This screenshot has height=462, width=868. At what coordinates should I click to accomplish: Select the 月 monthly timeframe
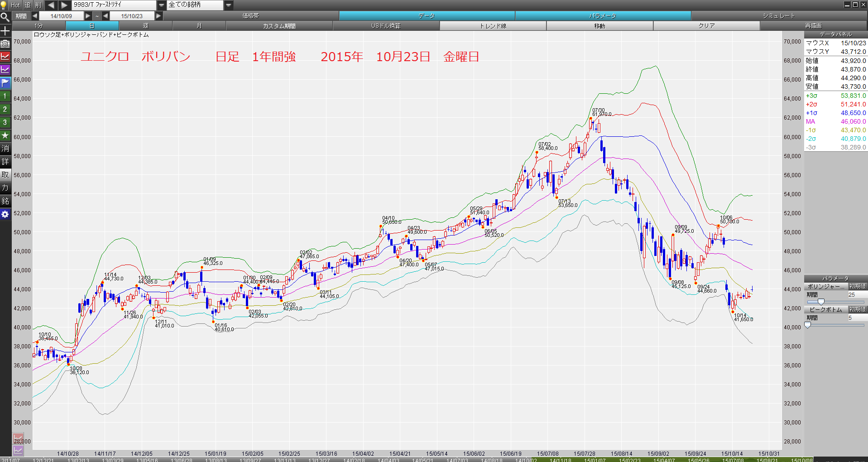[x=199, y=26]
